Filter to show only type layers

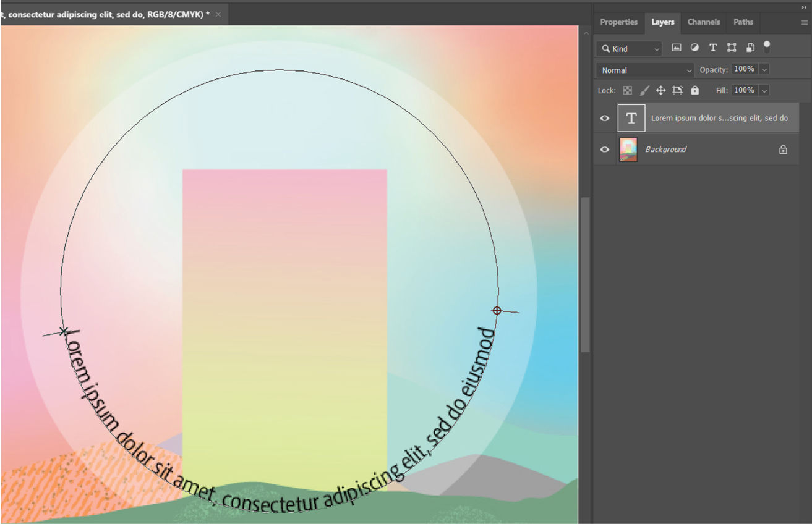tap(712, 48)
